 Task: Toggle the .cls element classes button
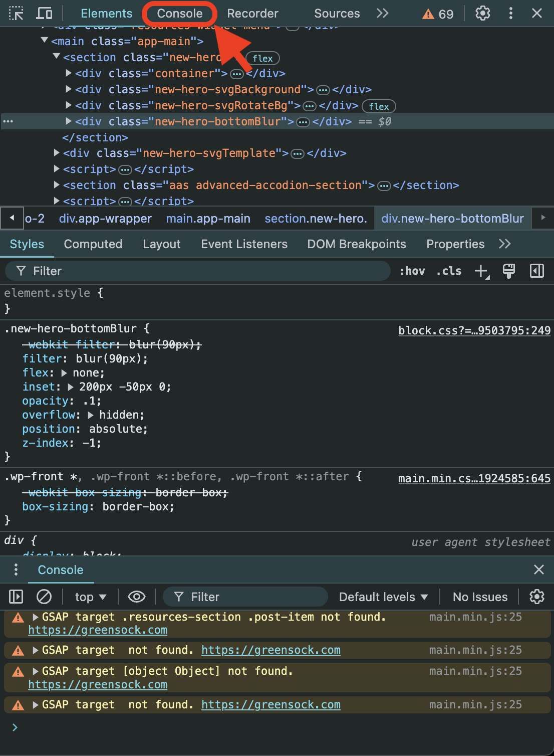point(449,271)
